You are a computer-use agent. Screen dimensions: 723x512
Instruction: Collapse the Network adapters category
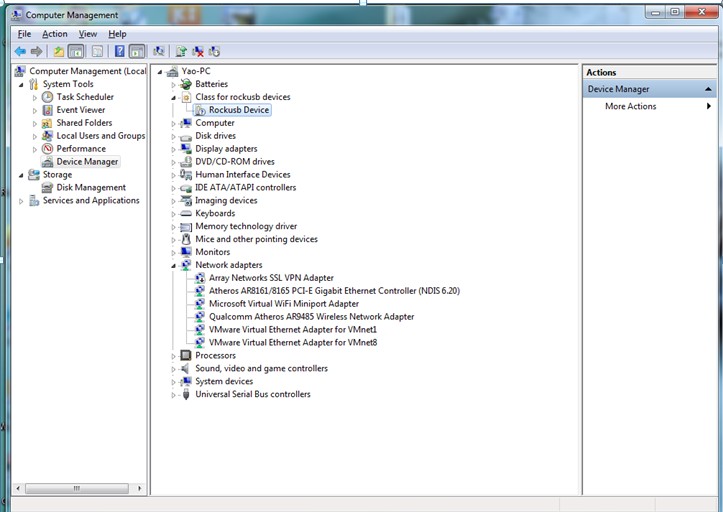coord(174,265)
